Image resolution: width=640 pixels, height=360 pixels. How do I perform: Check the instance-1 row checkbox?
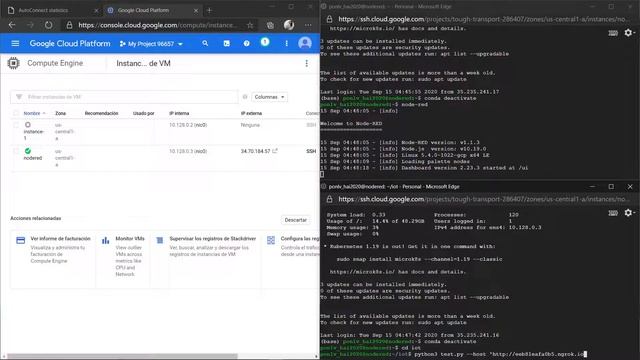(16, 125)
